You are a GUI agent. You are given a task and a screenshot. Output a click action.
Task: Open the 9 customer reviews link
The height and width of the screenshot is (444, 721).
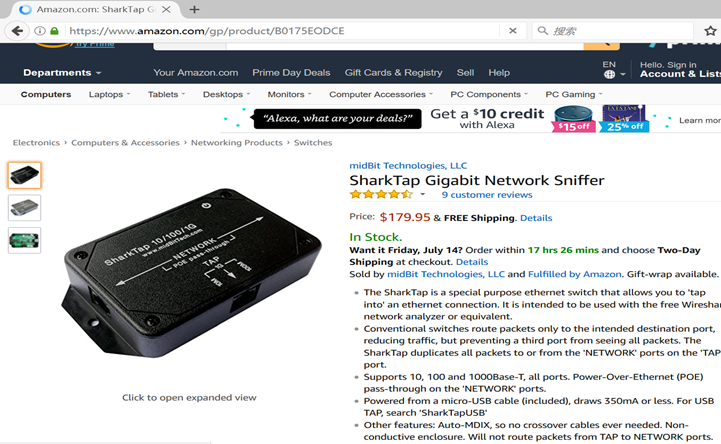[x=487, y=195]
